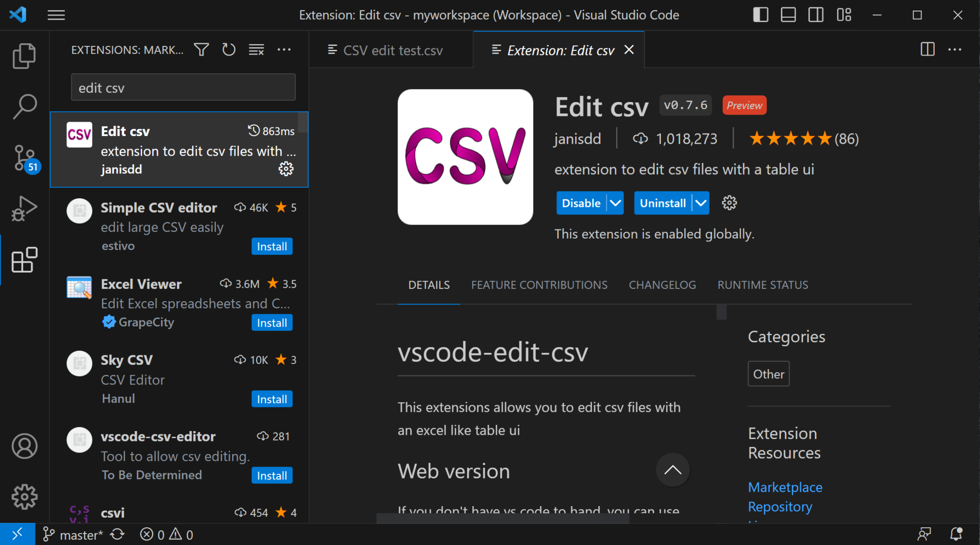Click the remote window indicator bottom-left
The image size is (980, 545).
pos(18,534)
